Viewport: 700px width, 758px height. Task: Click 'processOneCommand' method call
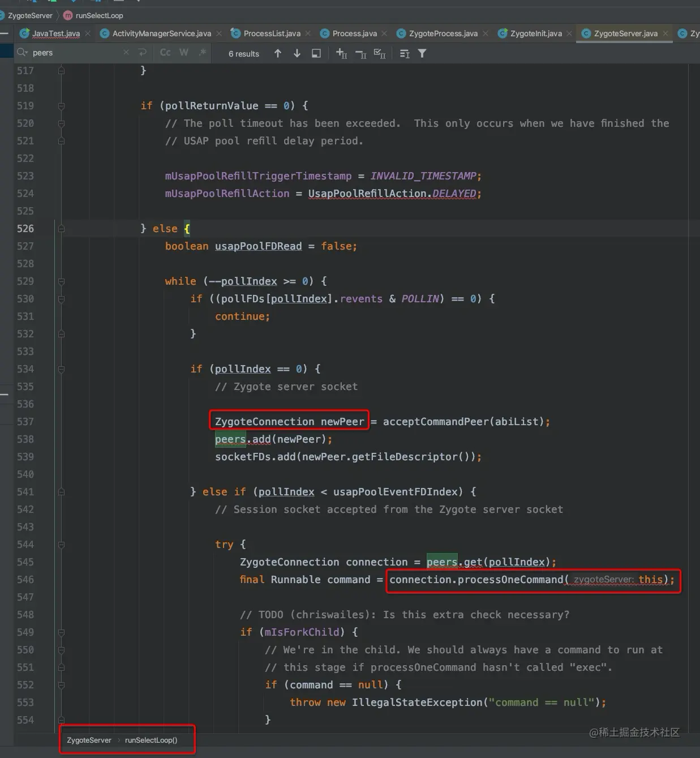coord(510,580)
